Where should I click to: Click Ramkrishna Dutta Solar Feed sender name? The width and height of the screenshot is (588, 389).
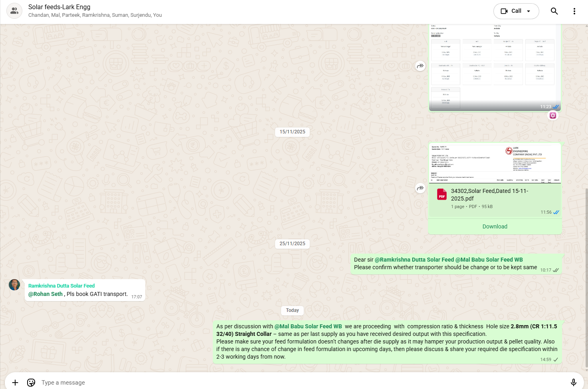point(61,286)
